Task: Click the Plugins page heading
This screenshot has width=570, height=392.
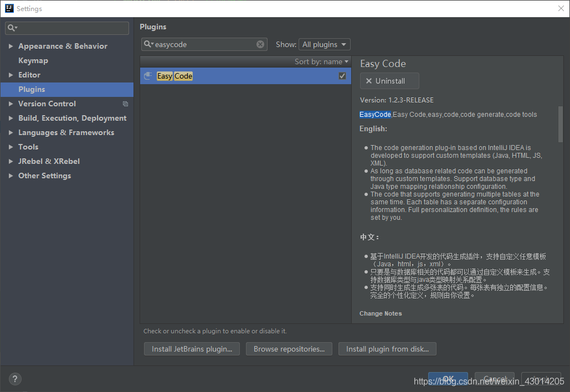Action: click(x=153, y=27)
